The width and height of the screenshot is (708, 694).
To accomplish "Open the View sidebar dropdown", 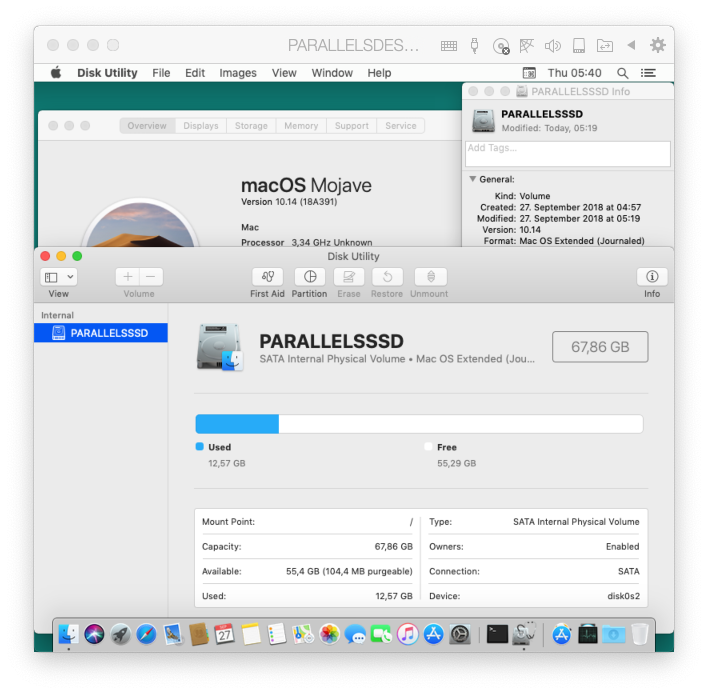I will coord(59,277).
